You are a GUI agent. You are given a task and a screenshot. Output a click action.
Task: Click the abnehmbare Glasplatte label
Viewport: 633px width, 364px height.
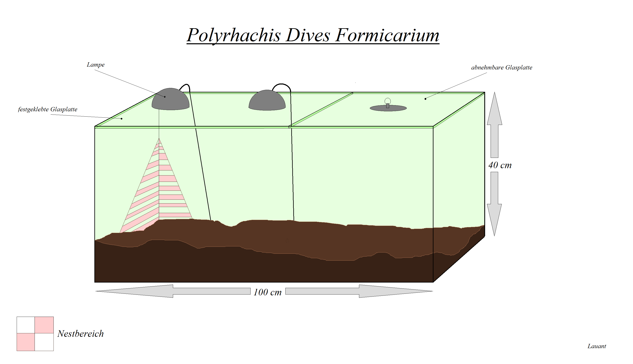(502, 67)
